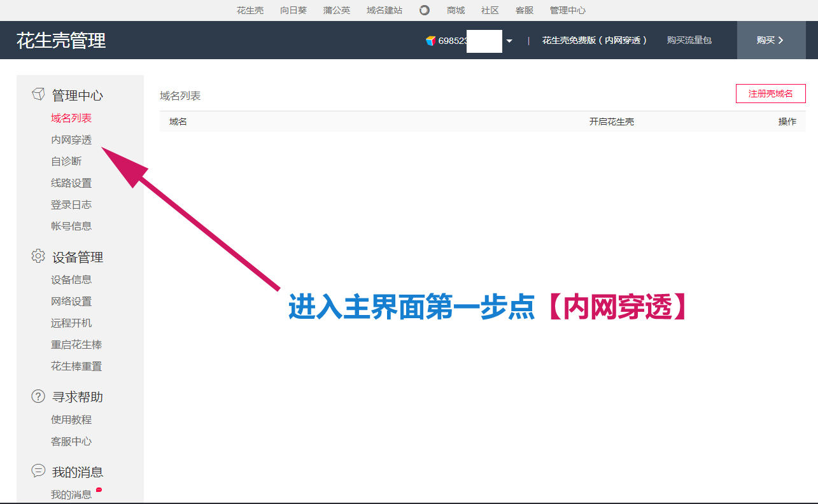The height and width of the screenshot is (504, 818).
Task: Select 内网穿透 in the sidebar
Action: tap(71, 140)
